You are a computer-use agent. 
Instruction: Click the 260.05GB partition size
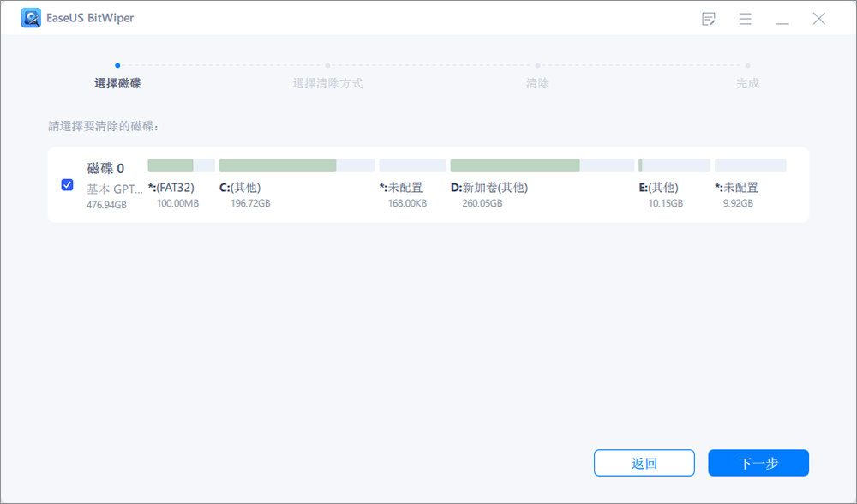click(482, 203)
